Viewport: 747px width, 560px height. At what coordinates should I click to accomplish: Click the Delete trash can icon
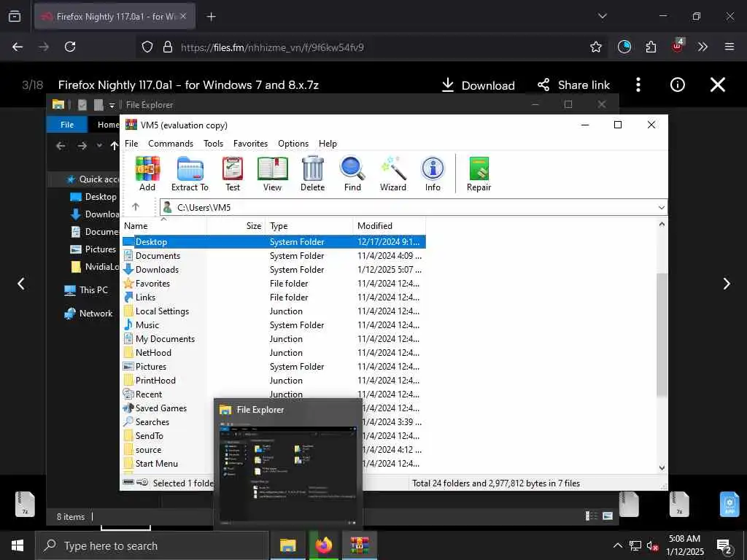coord(312,174)
